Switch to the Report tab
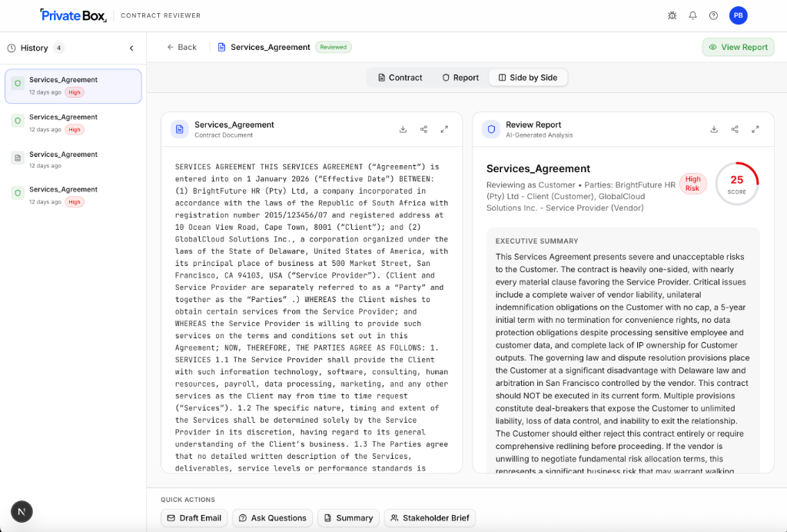Screen dimensions: 787x532 [460, 78]
